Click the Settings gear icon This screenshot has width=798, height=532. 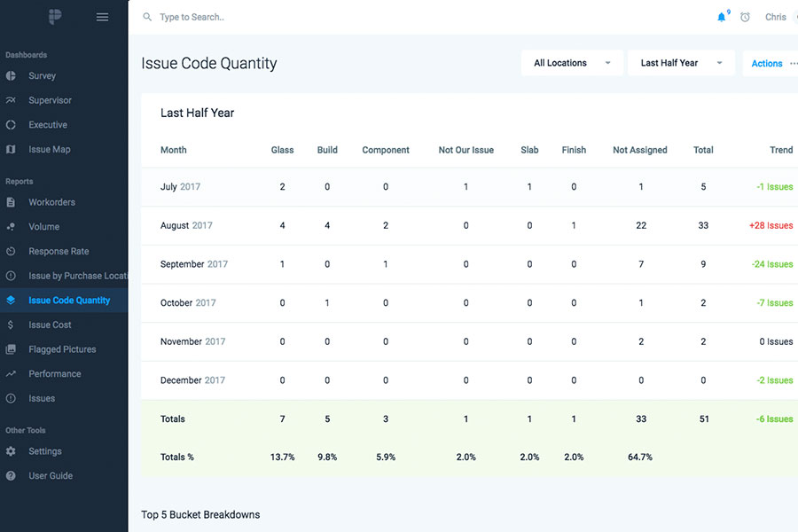pos(11,451)
